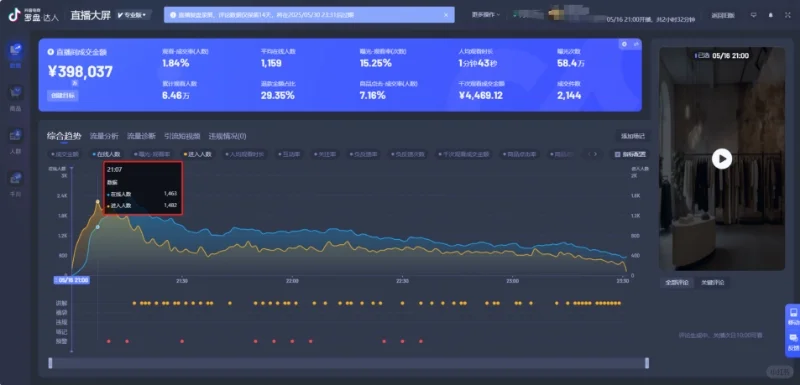Screen dimensions: 800x385
Task: Toggle the 商品点击率 metric chip
Action: (x=519, y=154)
